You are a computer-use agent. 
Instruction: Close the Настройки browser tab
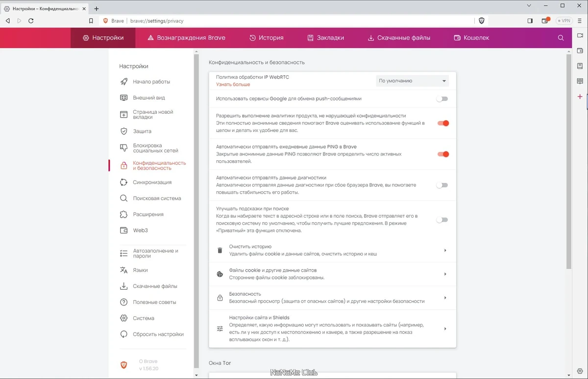[x=85, y=9]
